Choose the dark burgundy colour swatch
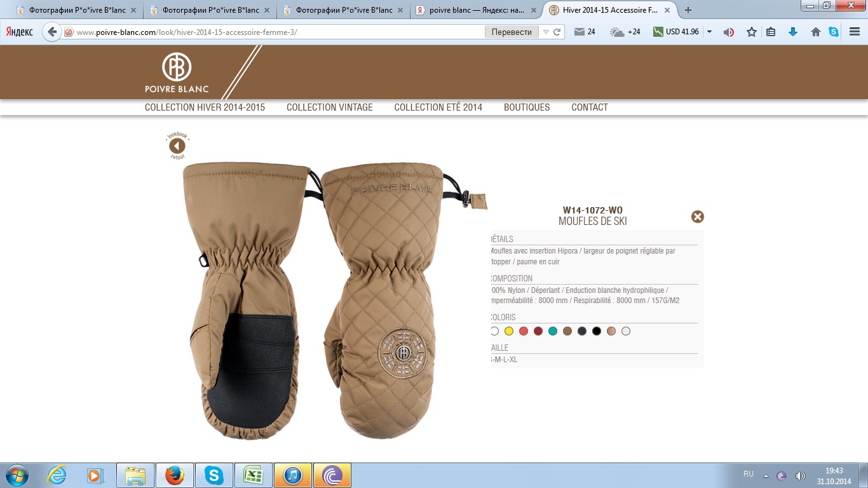Screen dimensions: 868x488 click(x=538, y=331)
